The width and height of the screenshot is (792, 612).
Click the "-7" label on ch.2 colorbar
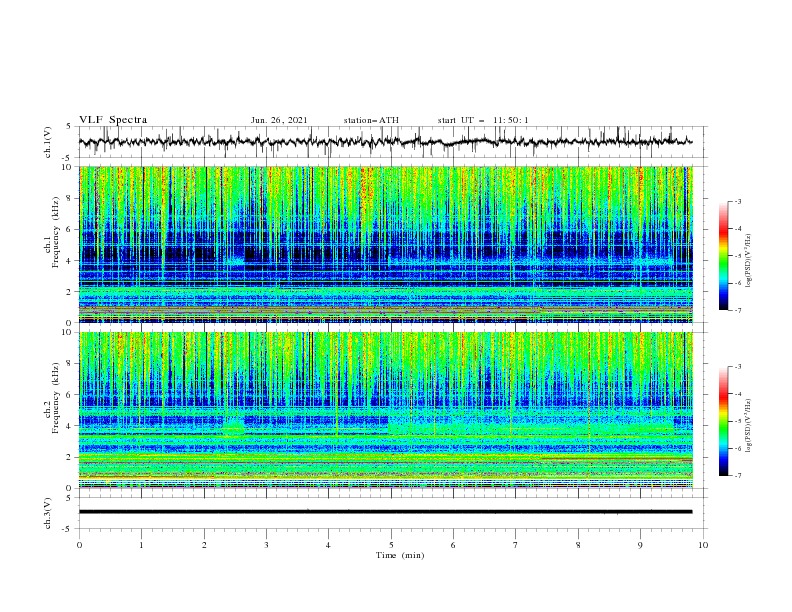coord(737,476)
